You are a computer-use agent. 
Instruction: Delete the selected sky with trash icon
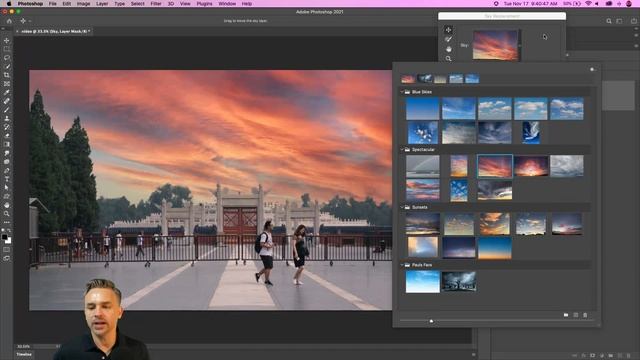point(585,315)
